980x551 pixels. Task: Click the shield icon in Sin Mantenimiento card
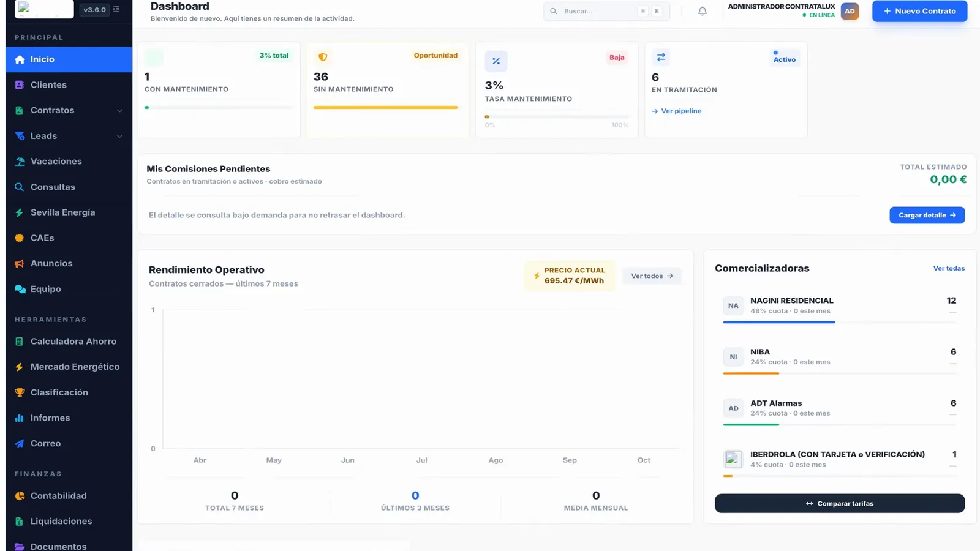[x=323, y=57]
